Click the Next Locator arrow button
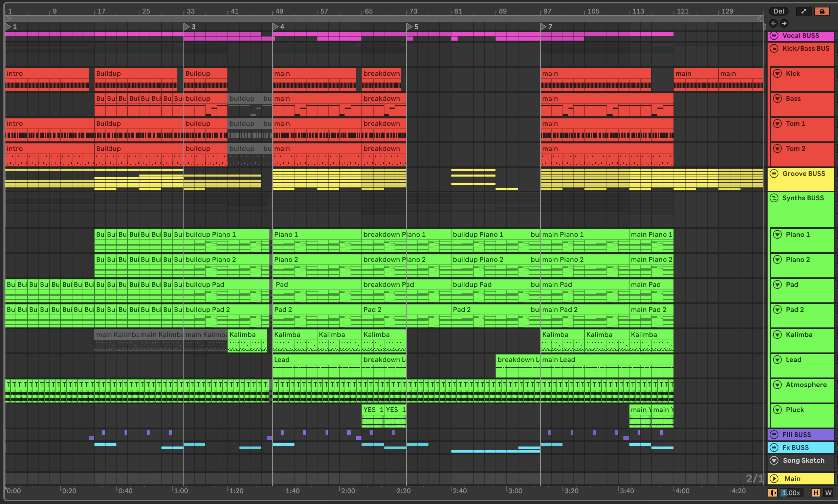838x504 pixels. 784,23
